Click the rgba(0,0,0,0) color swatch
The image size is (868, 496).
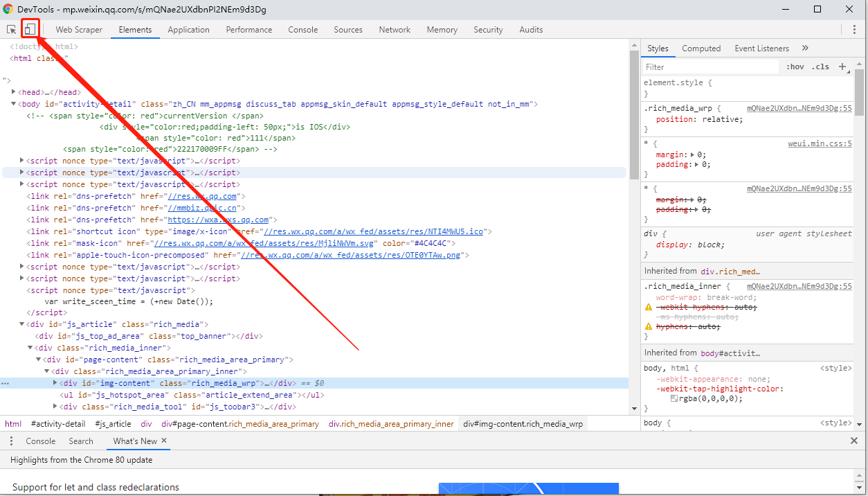pos(674,398)
